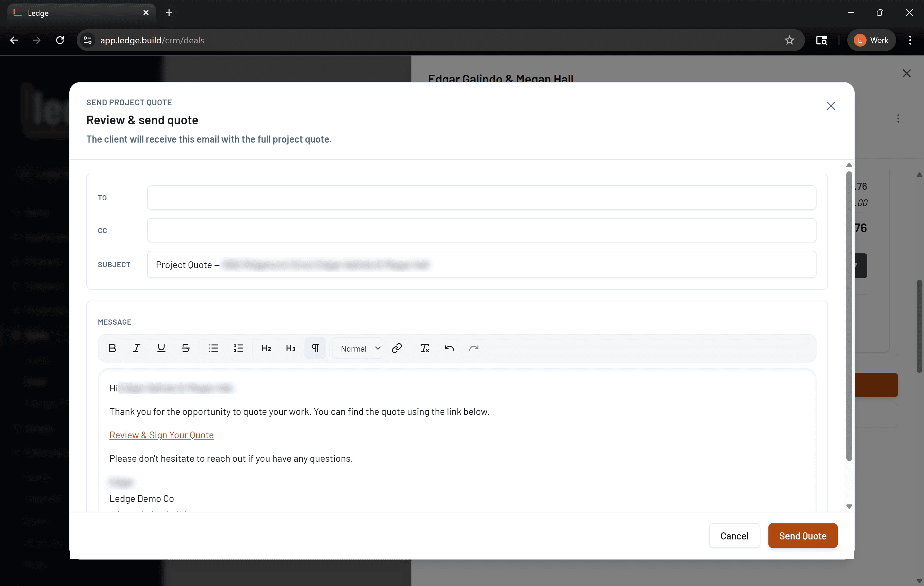Select the paragraph format button

pos(315,348)
